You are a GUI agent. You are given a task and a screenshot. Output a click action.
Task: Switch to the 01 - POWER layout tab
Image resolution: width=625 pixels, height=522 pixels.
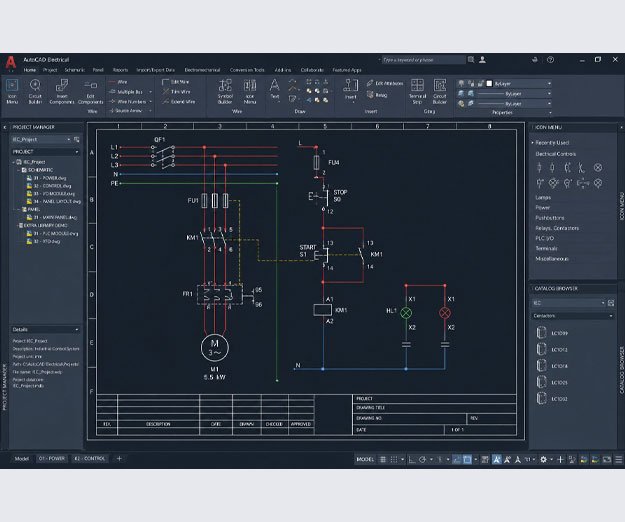[51, 459]
